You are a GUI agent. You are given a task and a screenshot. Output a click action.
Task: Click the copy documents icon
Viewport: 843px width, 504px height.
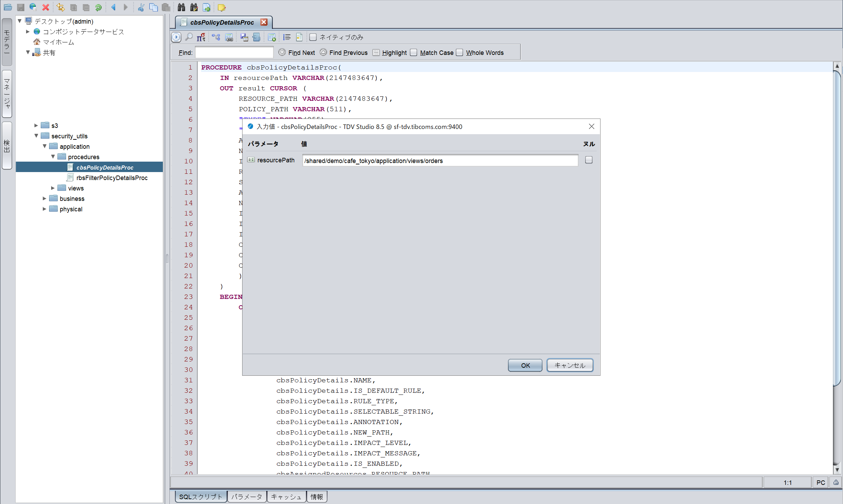coord(153,7)
